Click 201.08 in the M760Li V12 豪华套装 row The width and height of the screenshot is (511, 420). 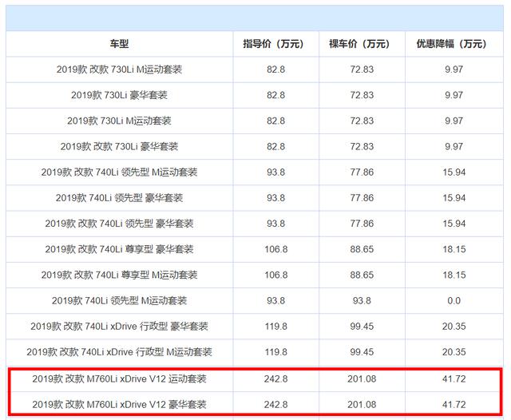pos(362,405)
